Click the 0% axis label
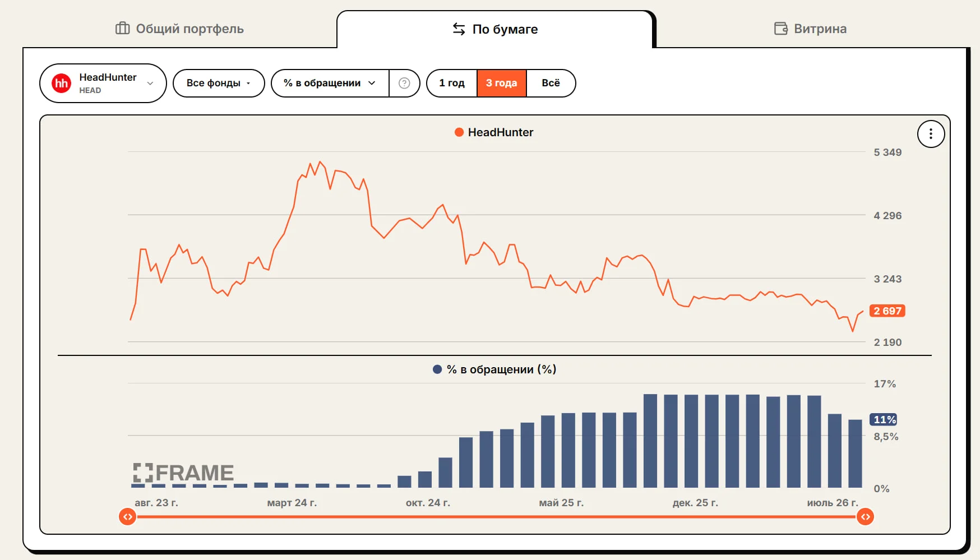 (881, 489)
